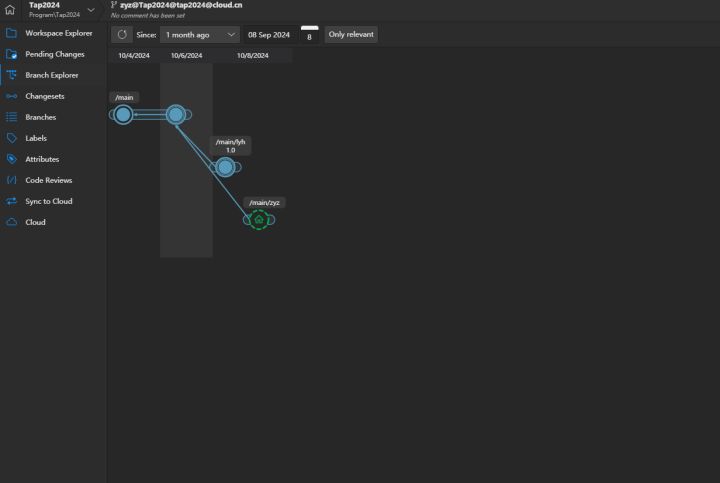The height and width of the screenshot is (483, 720).
Task: Click 'No comment has been set' text
Action: point(148,16)
